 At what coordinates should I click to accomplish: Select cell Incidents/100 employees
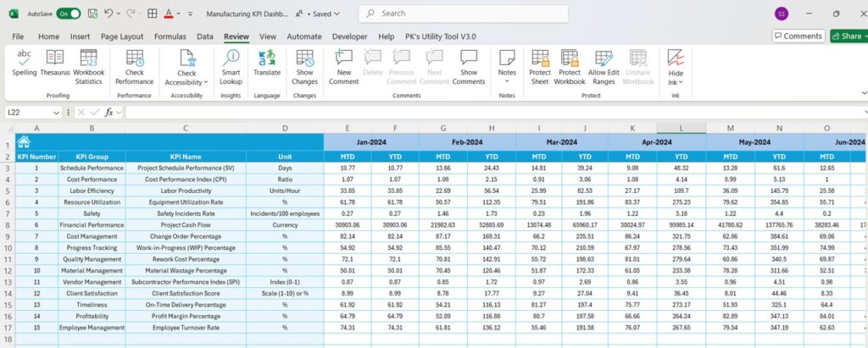click(x=285, y=213)
